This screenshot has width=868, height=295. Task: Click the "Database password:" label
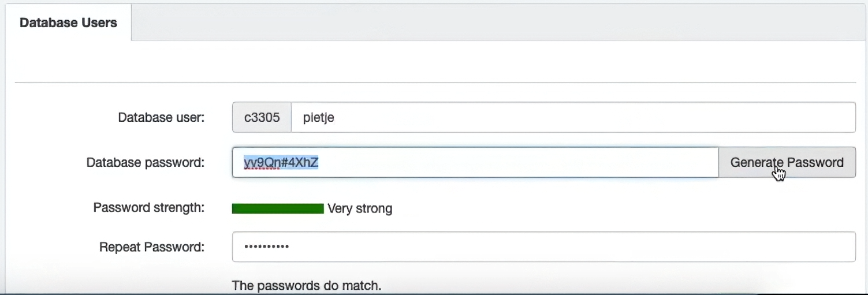[146, 163]
